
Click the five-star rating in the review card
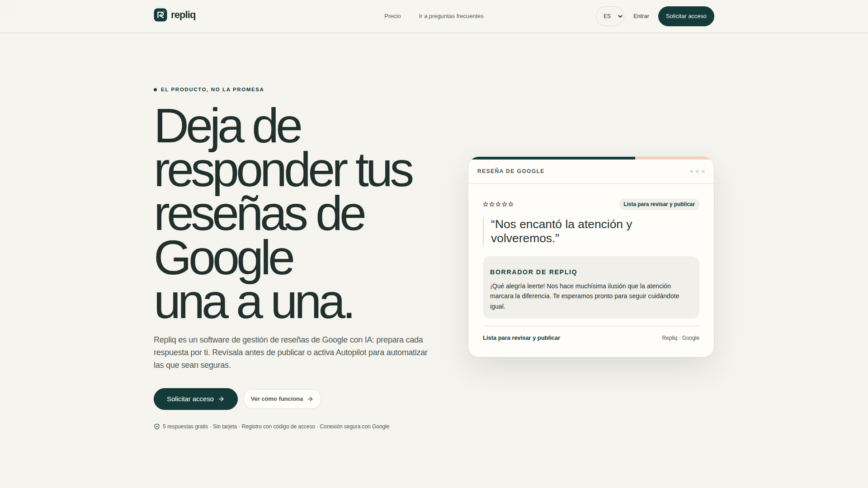coord(498,204)
